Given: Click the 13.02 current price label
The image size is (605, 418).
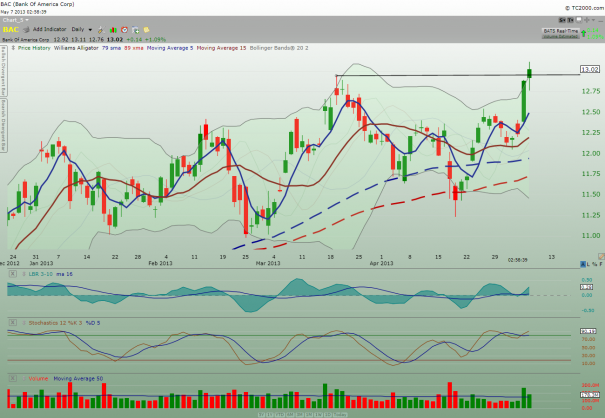Looking at the screenshot, I should tap(590, 69).
